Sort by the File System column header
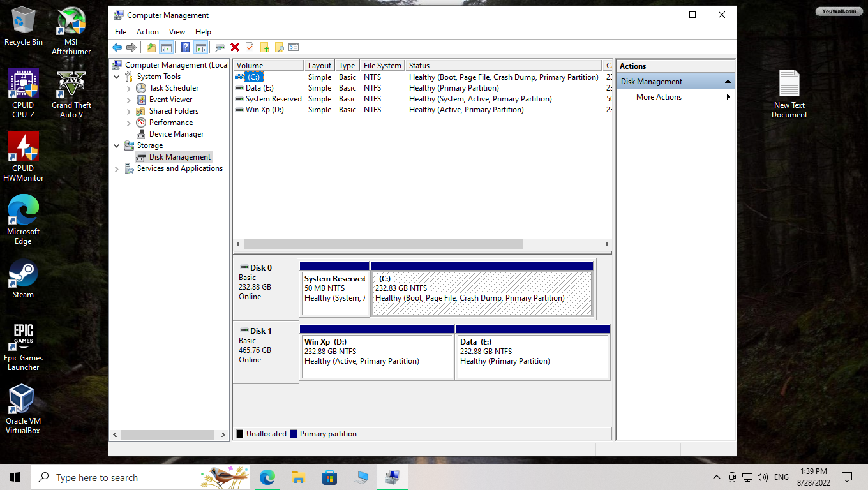 pos(382,66)
